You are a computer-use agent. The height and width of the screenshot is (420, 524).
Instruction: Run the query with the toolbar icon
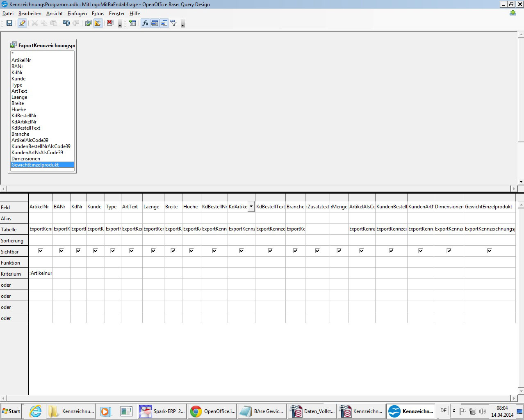tap(88, 23)
